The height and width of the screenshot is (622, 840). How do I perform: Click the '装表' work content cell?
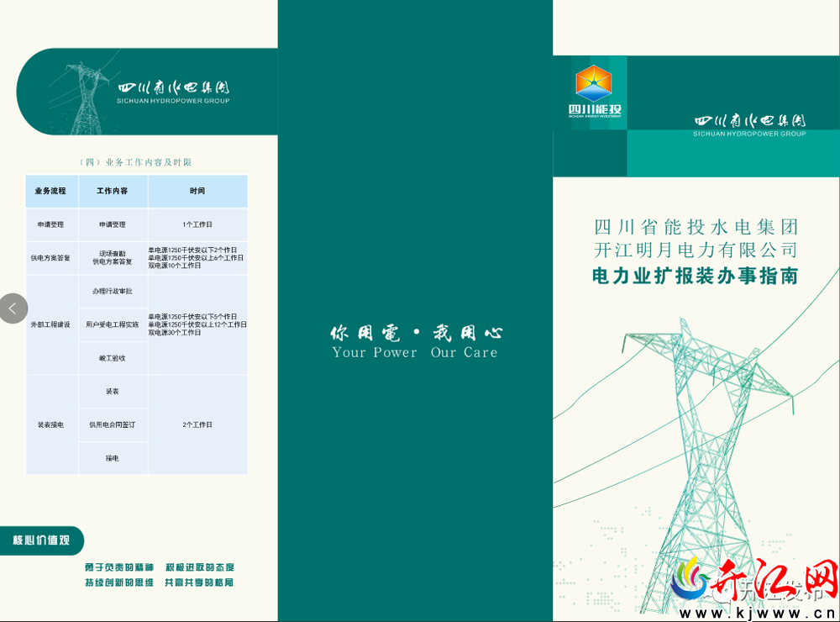pos(113,392)
